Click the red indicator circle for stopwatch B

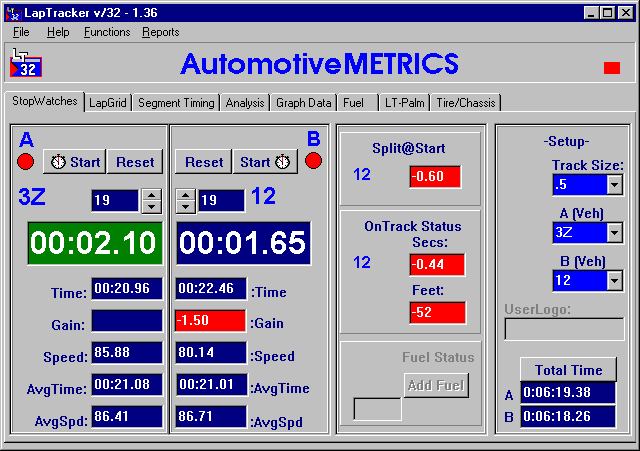pyautogui.click(x=313, y=161)
